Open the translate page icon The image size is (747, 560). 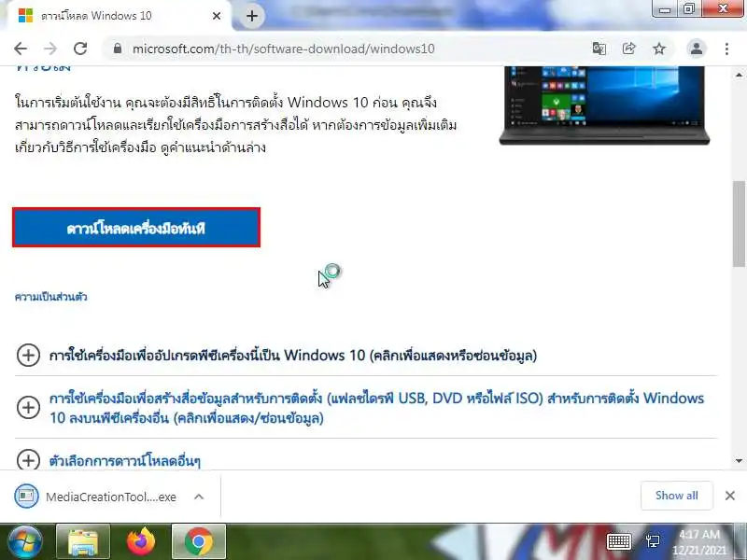[599, 49]
